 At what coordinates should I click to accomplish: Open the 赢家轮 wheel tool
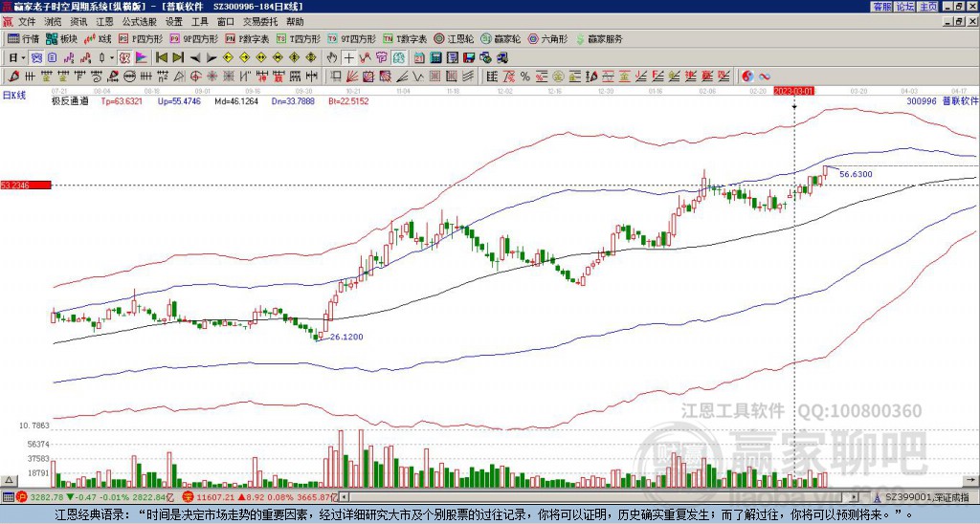pos(501,38)
